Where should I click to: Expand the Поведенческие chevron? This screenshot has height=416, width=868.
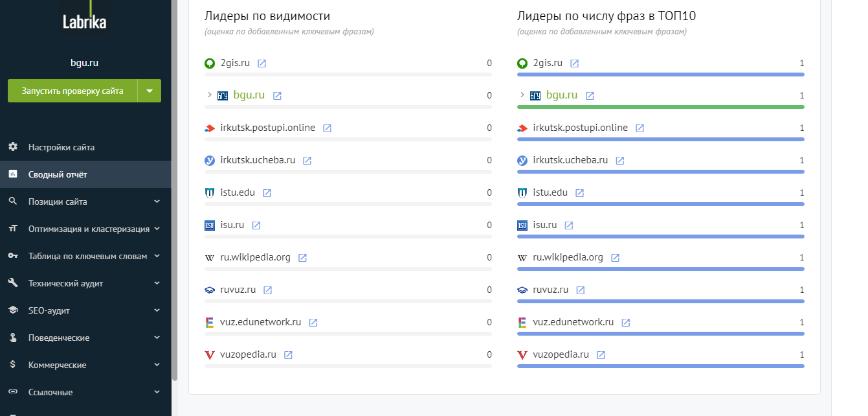click(x=157, y=338)
